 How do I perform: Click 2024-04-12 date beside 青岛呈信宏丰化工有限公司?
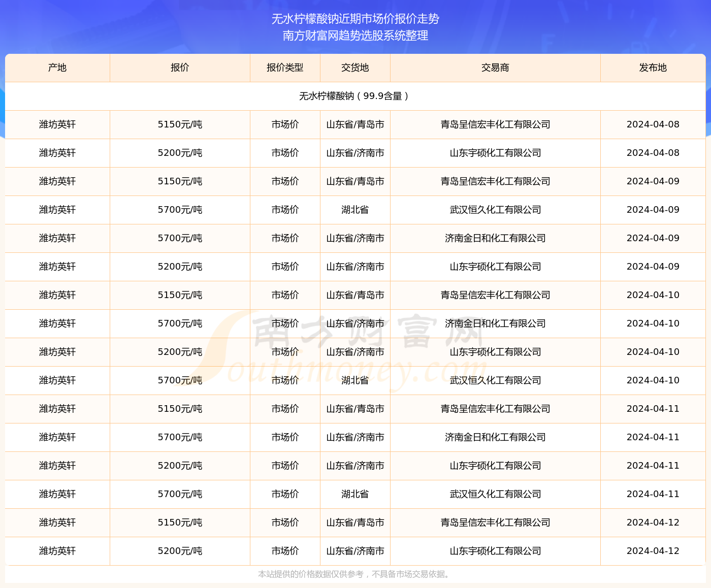[653, 522]
